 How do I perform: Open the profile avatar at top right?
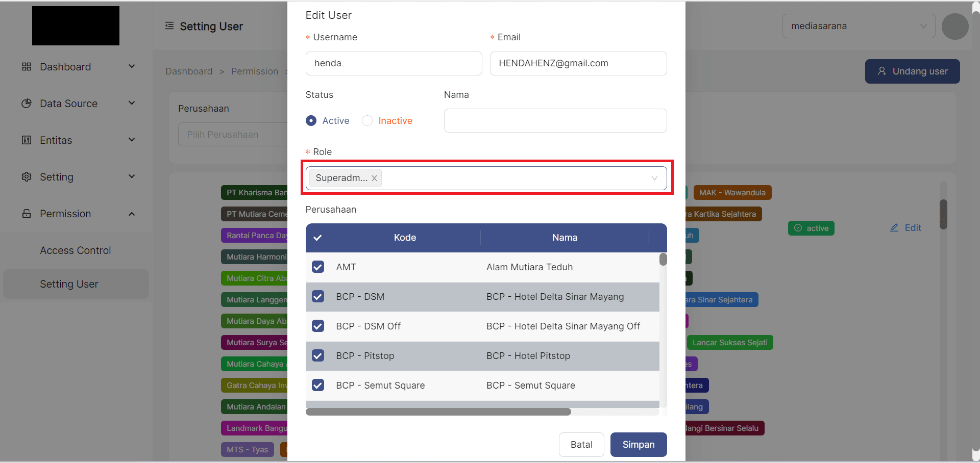(955, 27)
